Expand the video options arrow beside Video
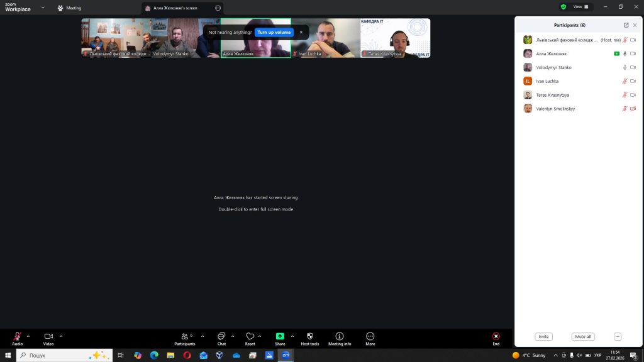 (61, 336)
